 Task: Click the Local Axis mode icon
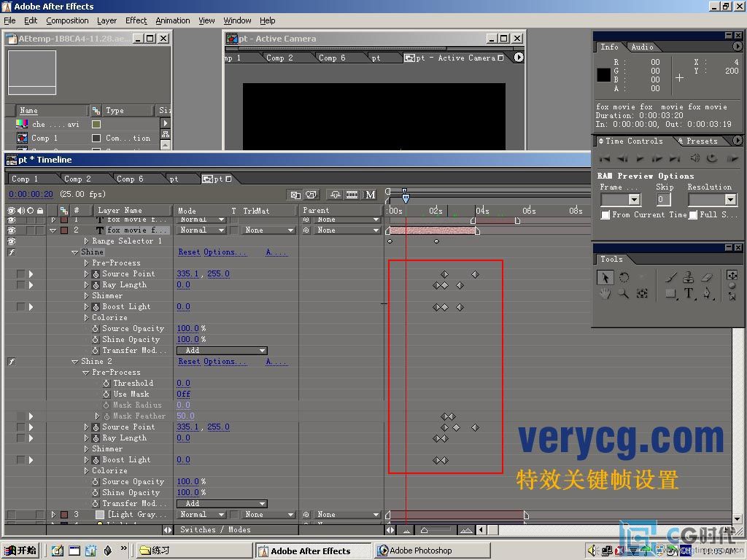point(732,276)
